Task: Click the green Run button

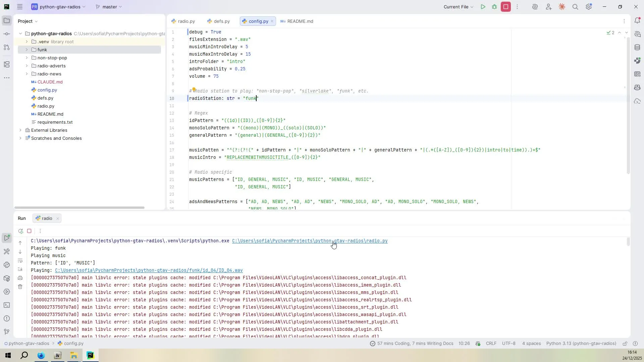Action: [483, 7]
